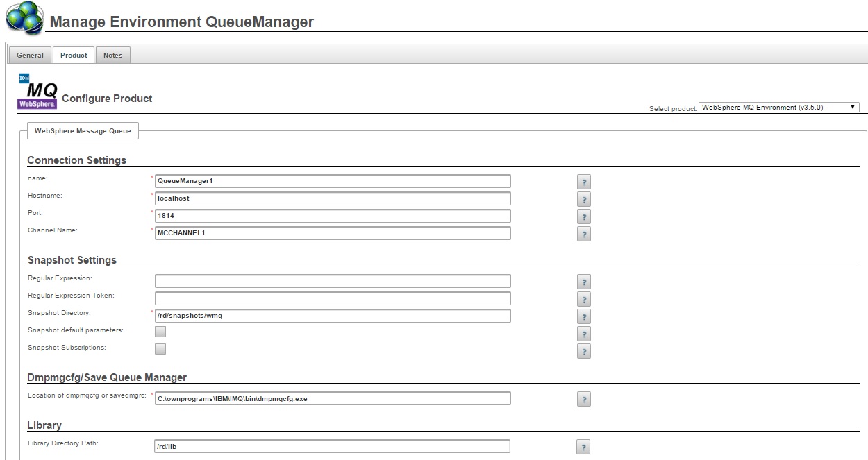Open help for the Regular Expression field

[x=584, y=282]
